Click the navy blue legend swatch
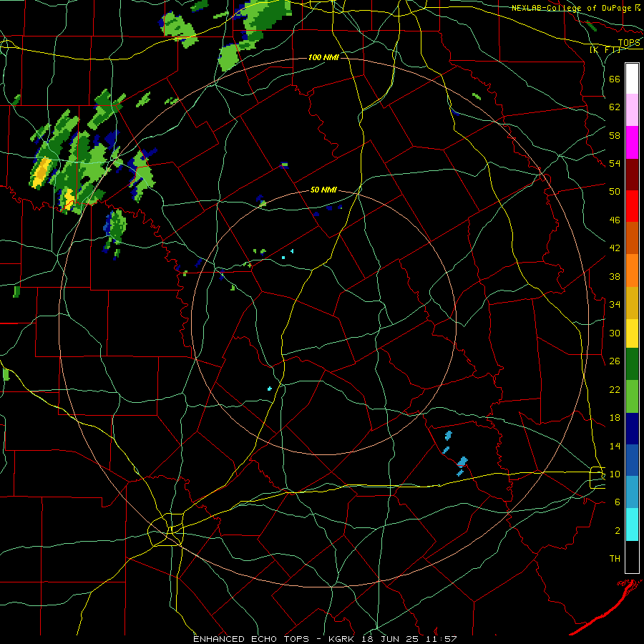The height and width of the screenshot is (644, 644). [632, 429]
